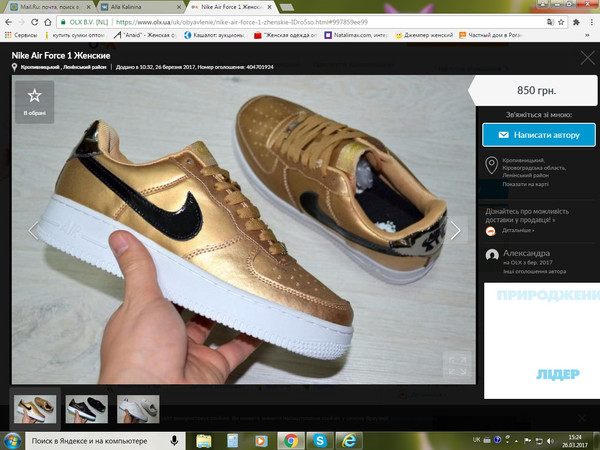Open the Action Center flag tray icon
600x450 pixels.
tap(527, 440)
